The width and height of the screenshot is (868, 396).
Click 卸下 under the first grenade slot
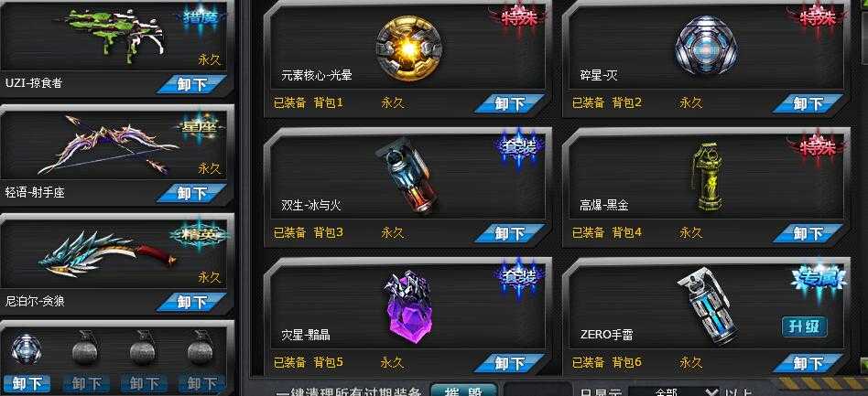tap(27, 383)
